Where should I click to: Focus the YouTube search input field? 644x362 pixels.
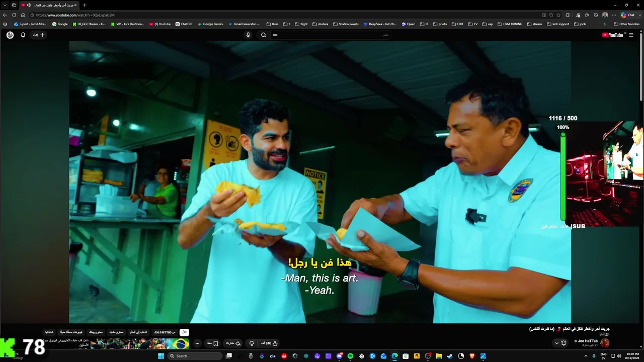331,35
